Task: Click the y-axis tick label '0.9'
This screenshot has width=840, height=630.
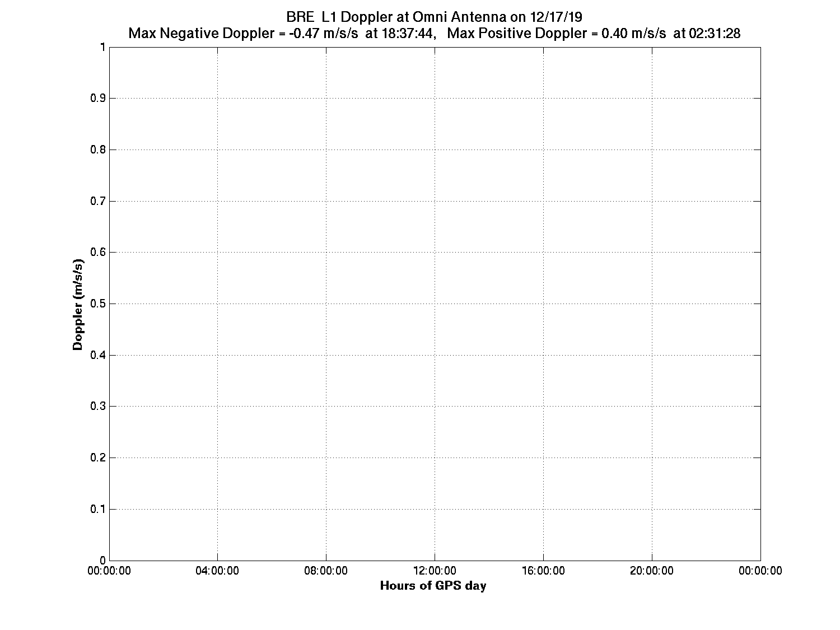Action: 98,99
